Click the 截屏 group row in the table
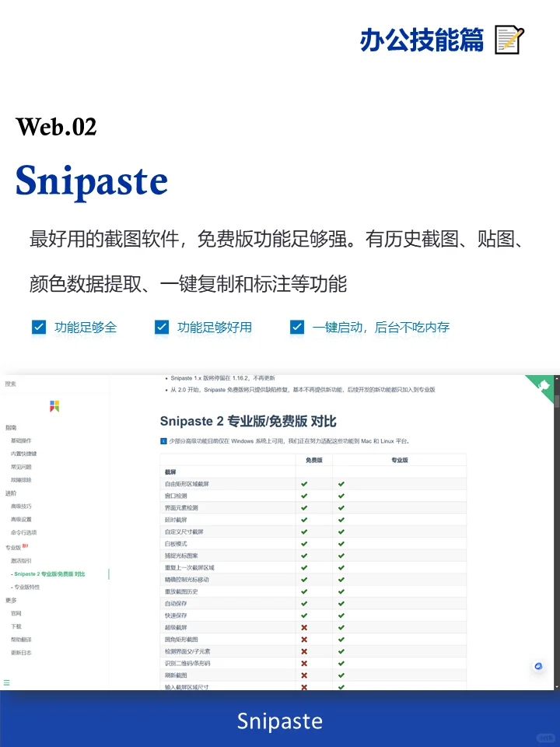560x747 pixels. click(x=313, y=472)
